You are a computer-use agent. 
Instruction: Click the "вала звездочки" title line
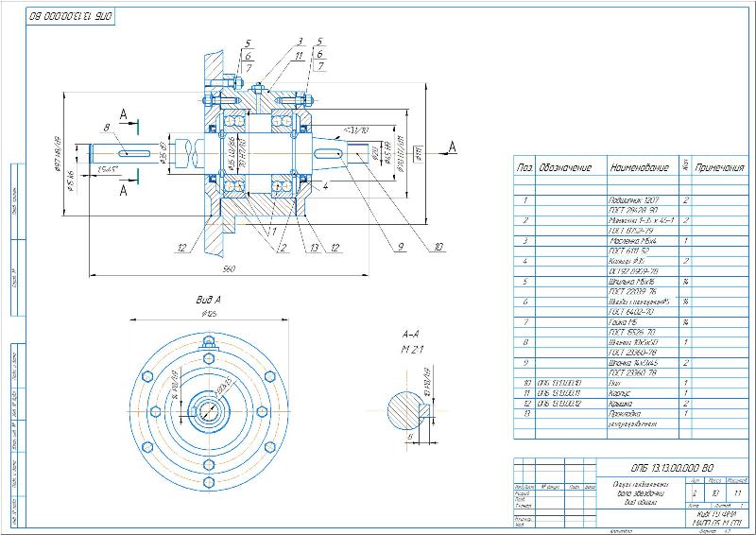[640, 493]
